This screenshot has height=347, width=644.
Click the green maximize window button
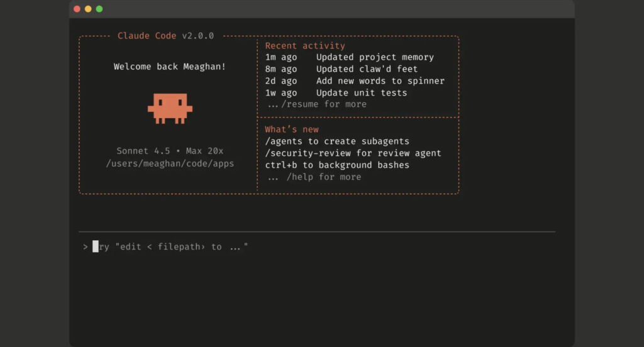coord(99,9)
